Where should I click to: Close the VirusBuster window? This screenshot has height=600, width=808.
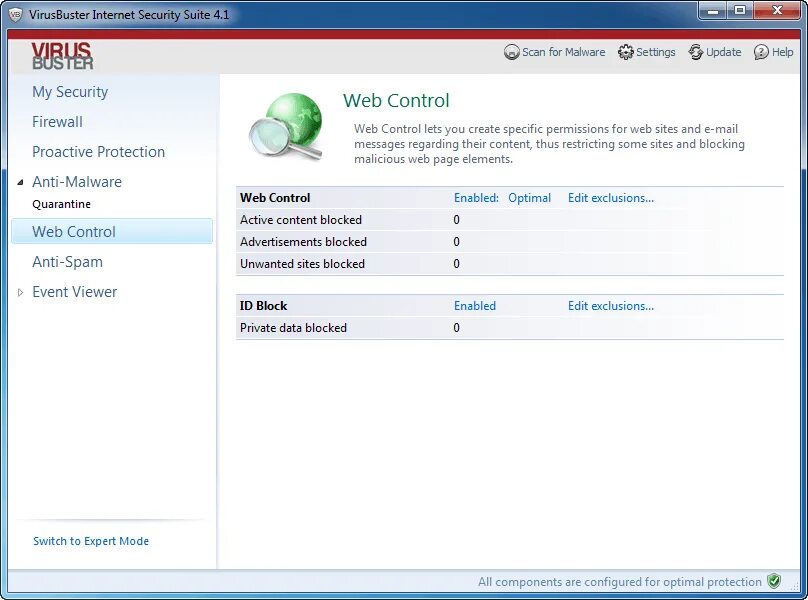pyautogui.click(x=777, y=11)
